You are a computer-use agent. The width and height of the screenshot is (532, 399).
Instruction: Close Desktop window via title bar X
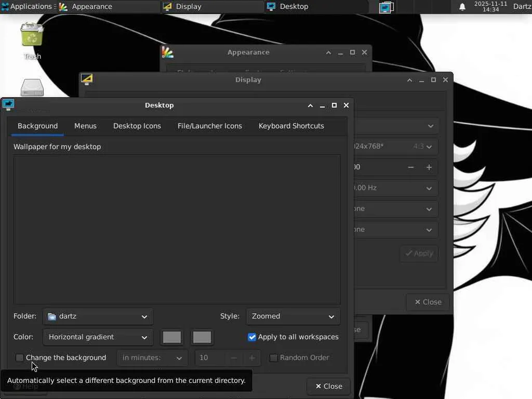(346, 105)
